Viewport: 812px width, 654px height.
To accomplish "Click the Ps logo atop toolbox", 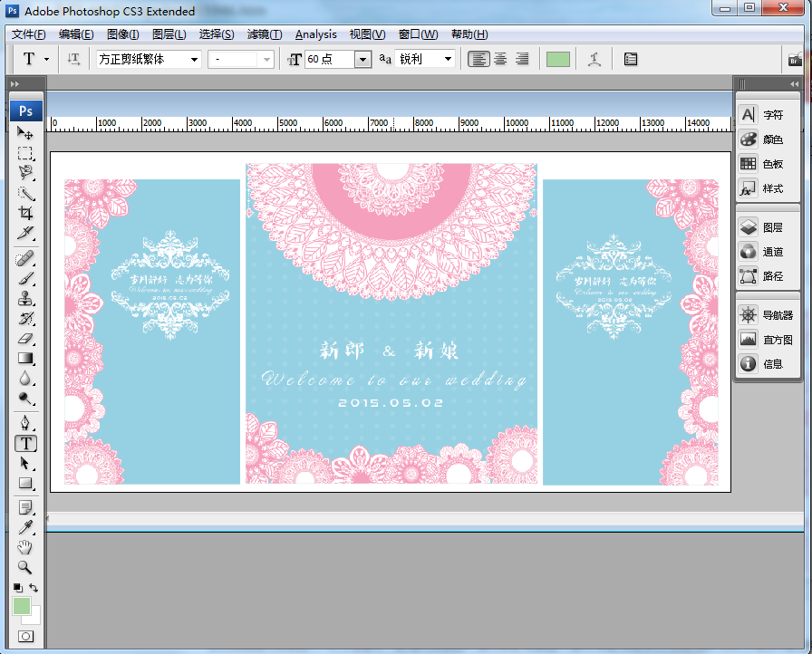I will tap(26, 111).
